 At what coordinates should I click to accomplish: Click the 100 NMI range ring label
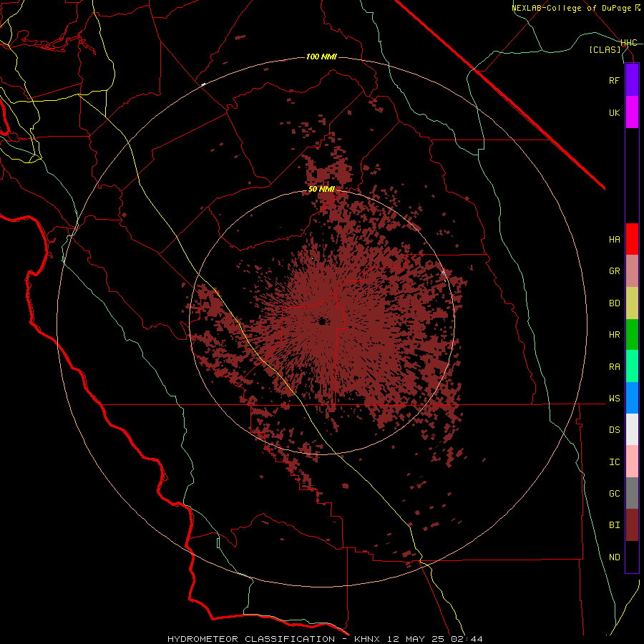click(321, 57)
